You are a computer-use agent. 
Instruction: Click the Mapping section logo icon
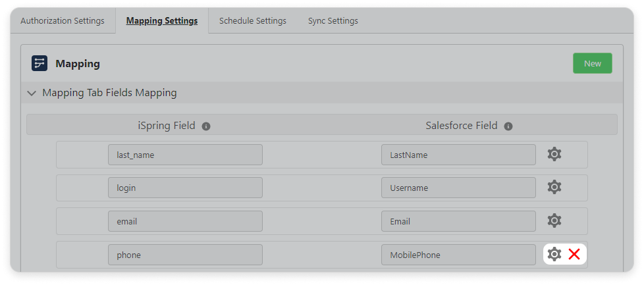(40, 63)
